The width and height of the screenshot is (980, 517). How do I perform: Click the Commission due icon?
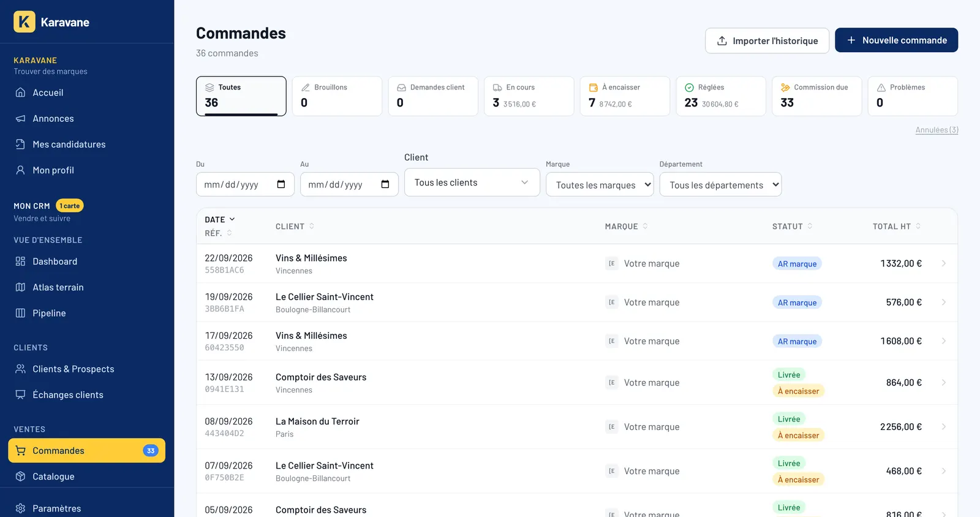click(x=785, y=88)
